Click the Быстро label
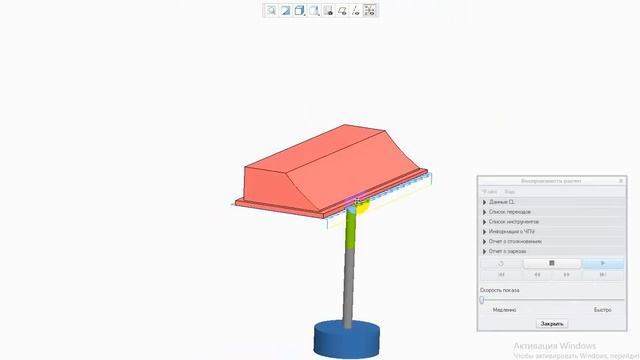 (x=602, y=310)
